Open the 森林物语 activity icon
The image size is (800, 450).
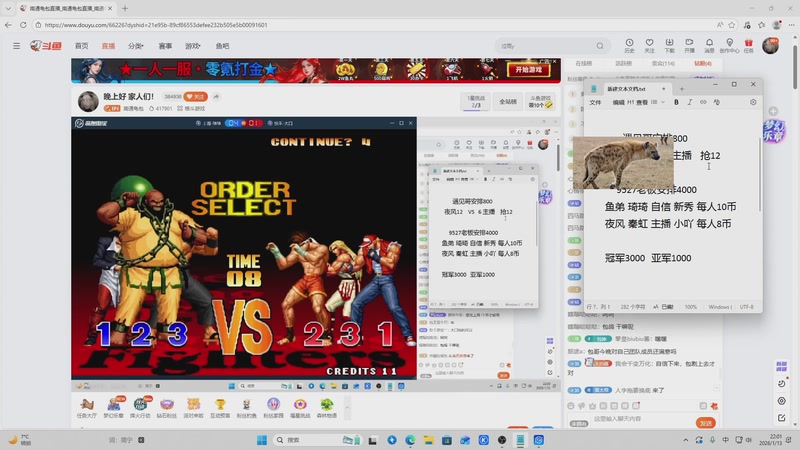tap(327, 408)
